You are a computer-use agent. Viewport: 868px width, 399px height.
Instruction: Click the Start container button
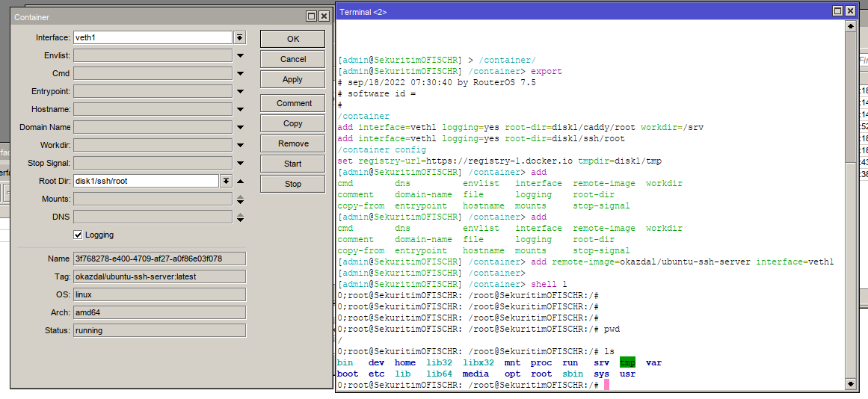pos(292,164)
